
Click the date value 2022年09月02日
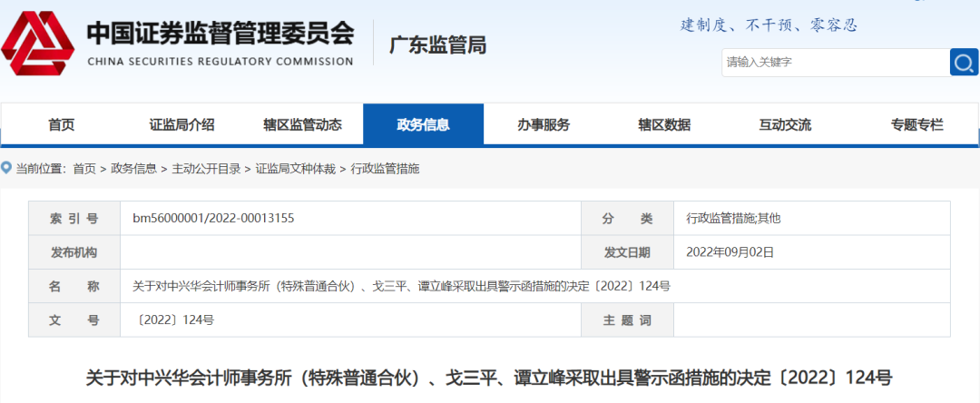coord(730,252)
